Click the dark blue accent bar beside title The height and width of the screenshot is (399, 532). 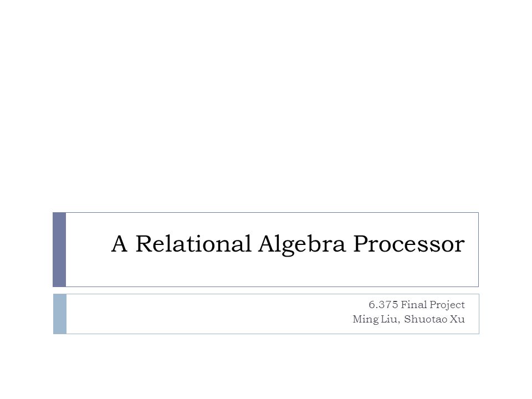click(59, 249)
